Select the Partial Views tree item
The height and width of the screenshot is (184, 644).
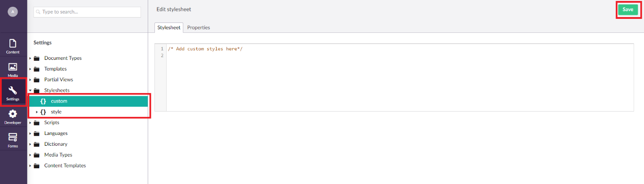click(x=59, y=80)
